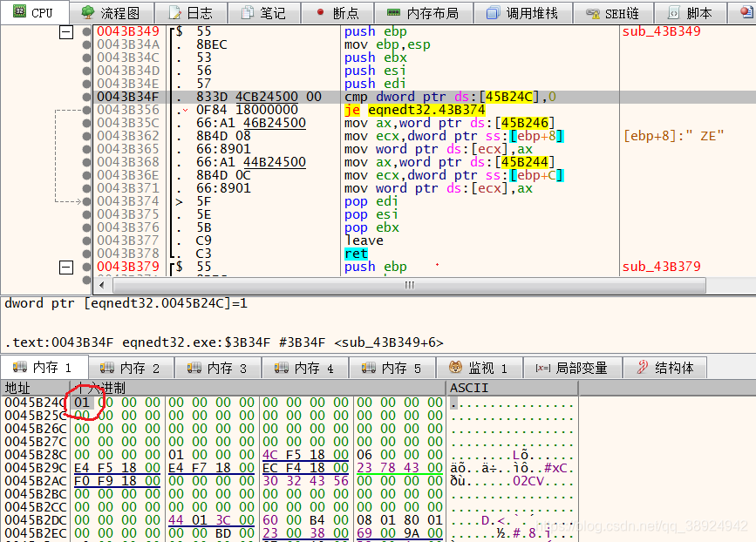The image size is (756, 542).
Task: Toggle breakpoint bullet at 0043B379
Action: [87, 267]
